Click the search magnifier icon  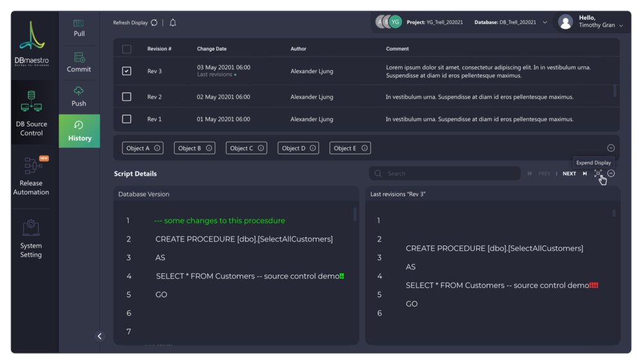pyautogui.click(x=378, y=173)
